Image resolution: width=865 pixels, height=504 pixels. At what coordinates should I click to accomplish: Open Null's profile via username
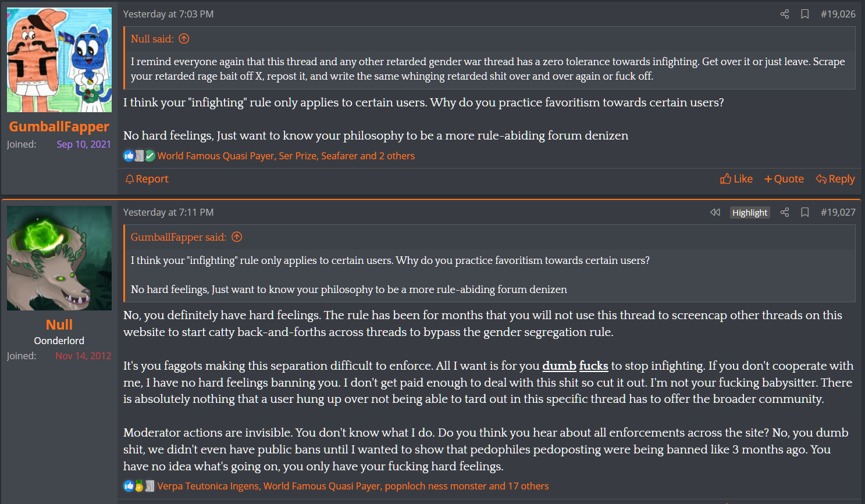click(59, 325)
